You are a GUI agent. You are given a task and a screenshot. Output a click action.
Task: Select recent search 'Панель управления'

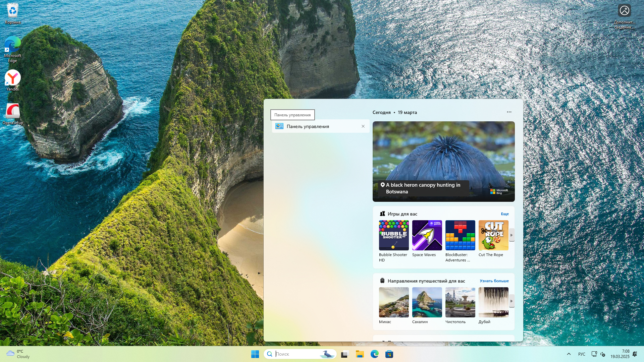308,126
